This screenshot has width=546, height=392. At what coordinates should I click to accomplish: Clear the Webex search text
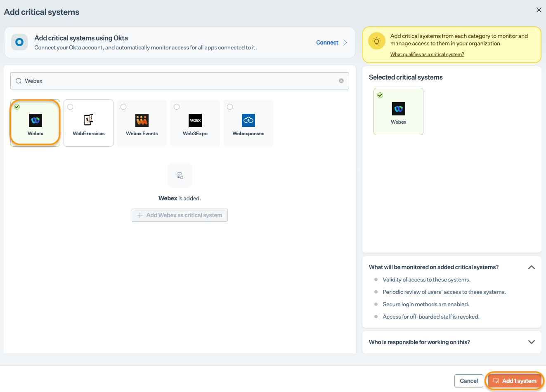coord(341,81)
